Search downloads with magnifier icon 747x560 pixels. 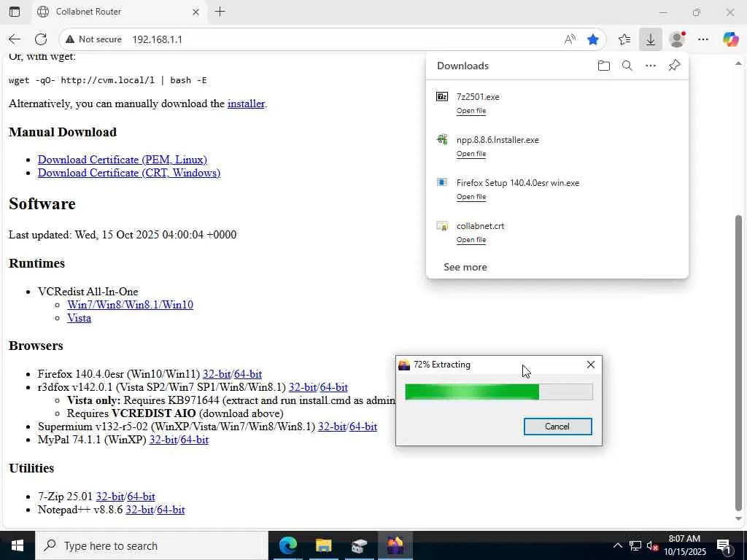click(x=627, y=66)
